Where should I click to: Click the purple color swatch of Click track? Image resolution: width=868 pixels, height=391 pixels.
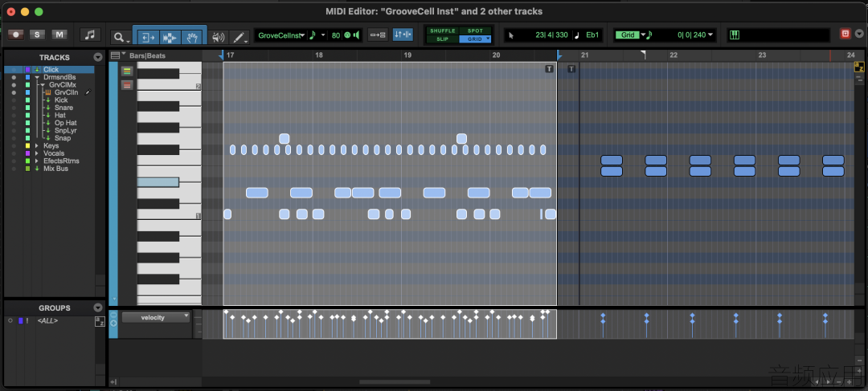[x=27, y=69]
